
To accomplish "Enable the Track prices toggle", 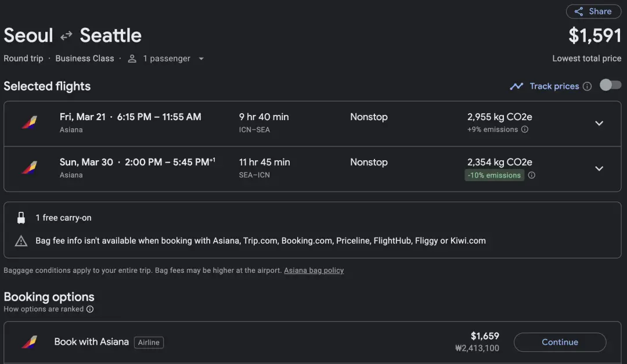I will coord(610,85).
